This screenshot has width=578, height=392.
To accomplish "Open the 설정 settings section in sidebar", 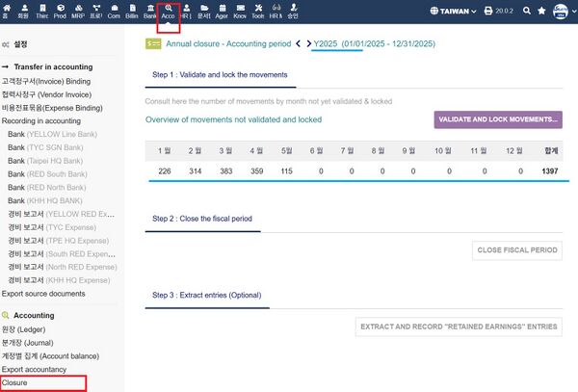I will (x=19, y=44).
